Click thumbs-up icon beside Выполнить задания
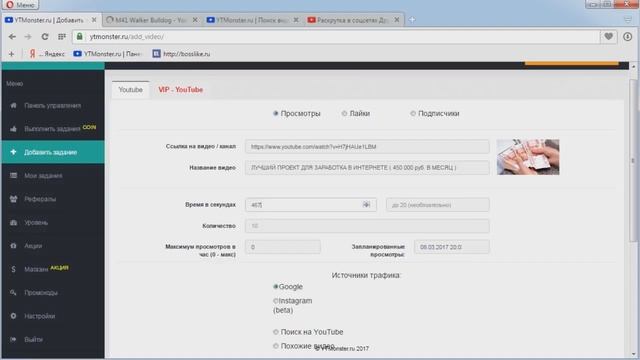This screenshot has height=360, width=640. pos(13,129)
